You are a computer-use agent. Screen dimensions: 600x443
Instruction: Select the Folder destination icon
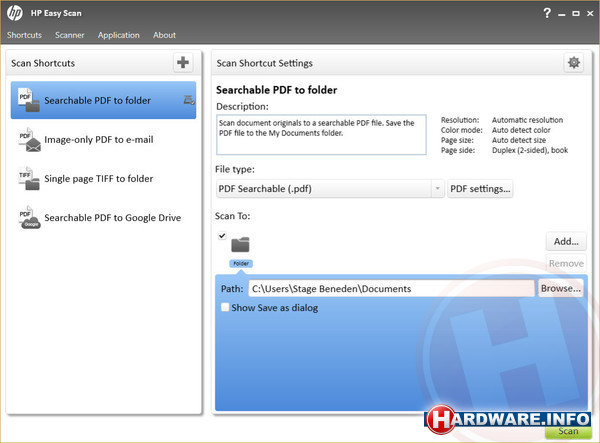[x=240, y=245]
